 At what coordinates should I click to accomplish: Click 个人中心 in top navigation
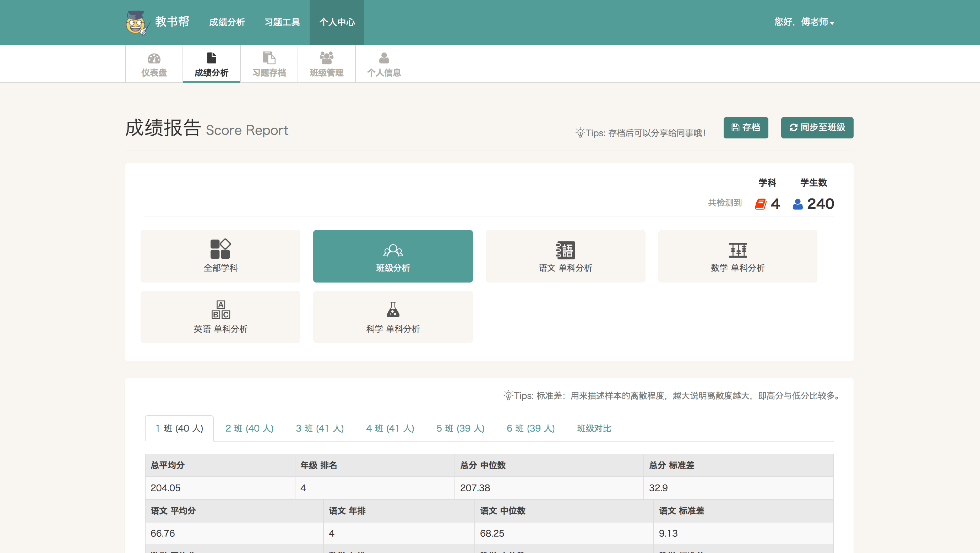[x=337, y=22]
